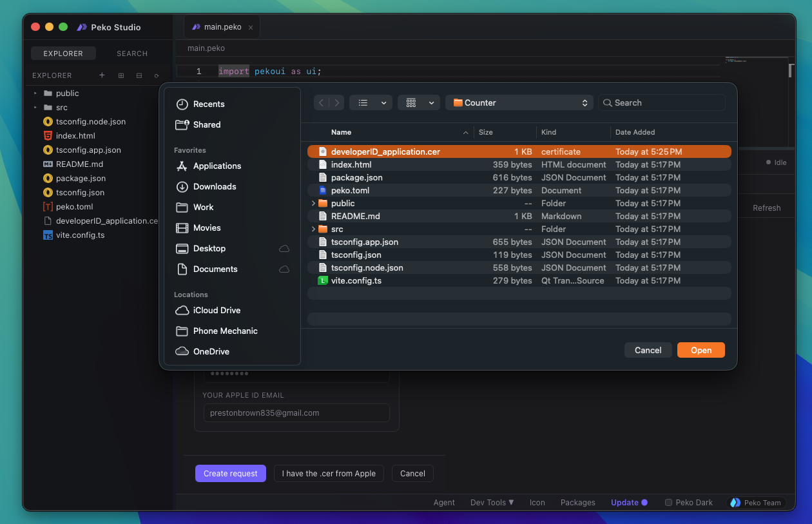The image size is (812, 524).
Task: Click the cloud status icon next to Desktop
Action: [x=284, y=248]
